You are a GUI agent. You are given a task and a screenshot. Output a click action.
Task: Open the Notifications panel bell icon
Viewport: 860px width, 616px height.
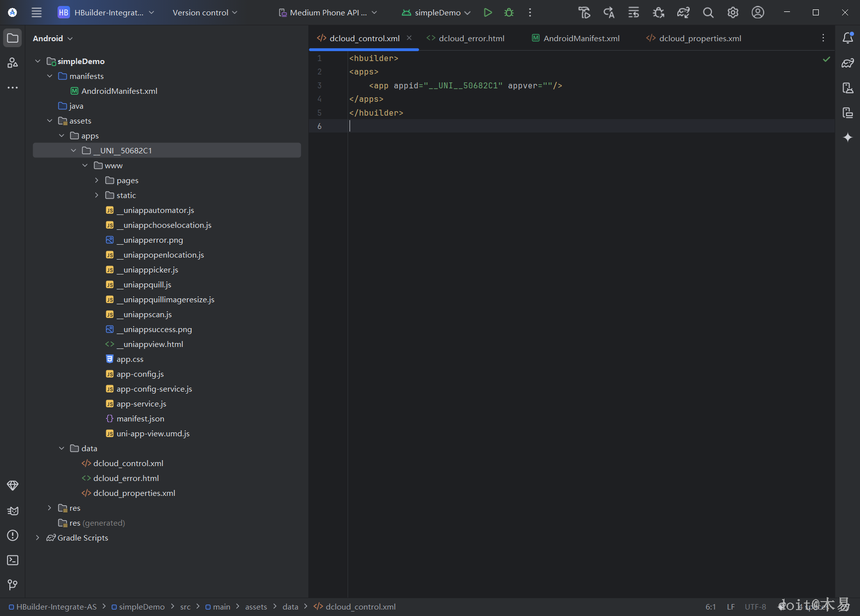point(848,38)
